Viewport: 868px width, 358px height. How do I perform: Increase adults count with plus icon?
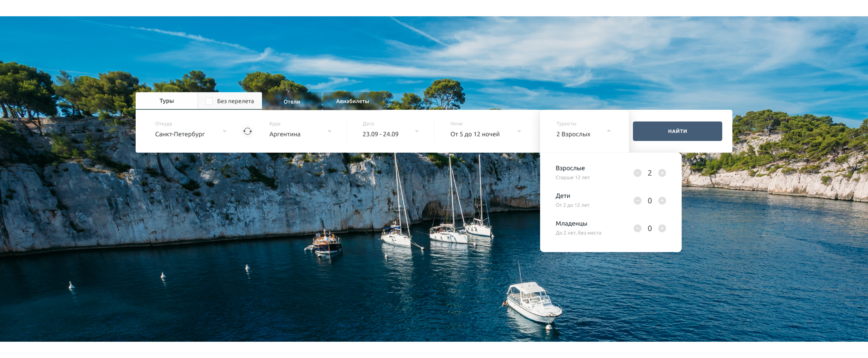(662, 173)
